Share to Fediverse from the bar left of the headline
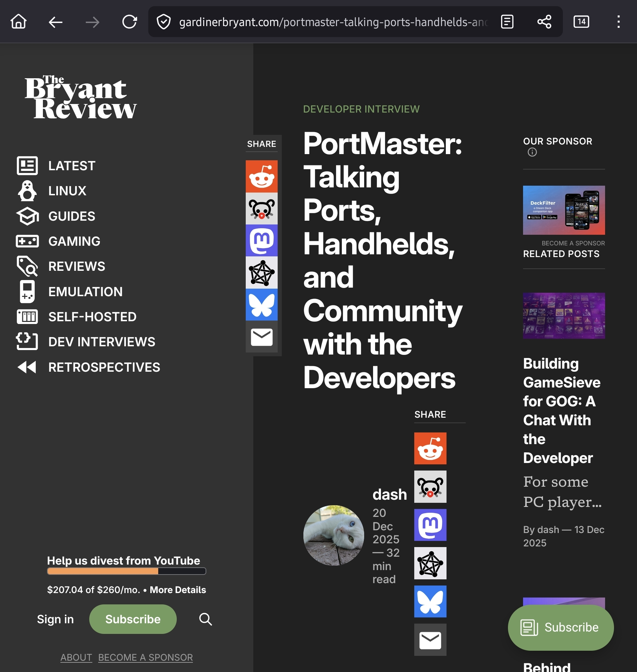Screen dimensions: 637x672 tap(262, 273)
